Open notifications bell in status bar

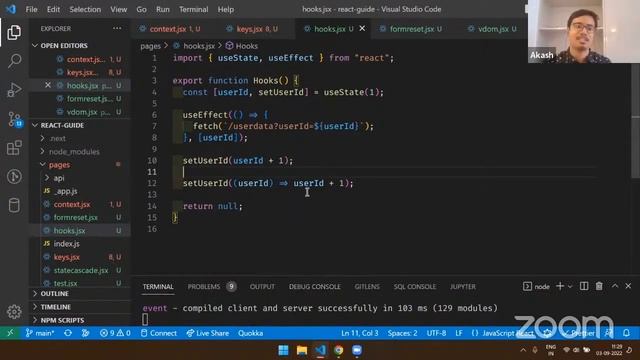627,333
